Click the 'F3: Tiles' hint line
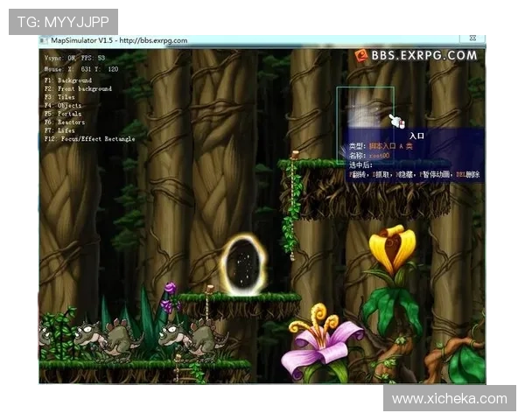525x420 pixels. coord(59,97)
